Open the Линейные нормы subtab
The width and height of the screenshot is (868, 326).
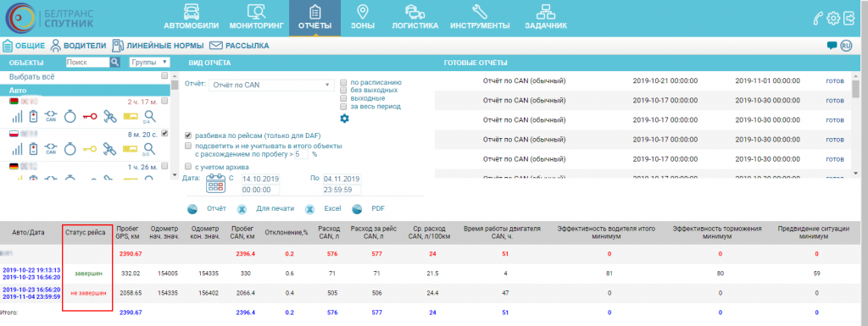tap(158, 46)
